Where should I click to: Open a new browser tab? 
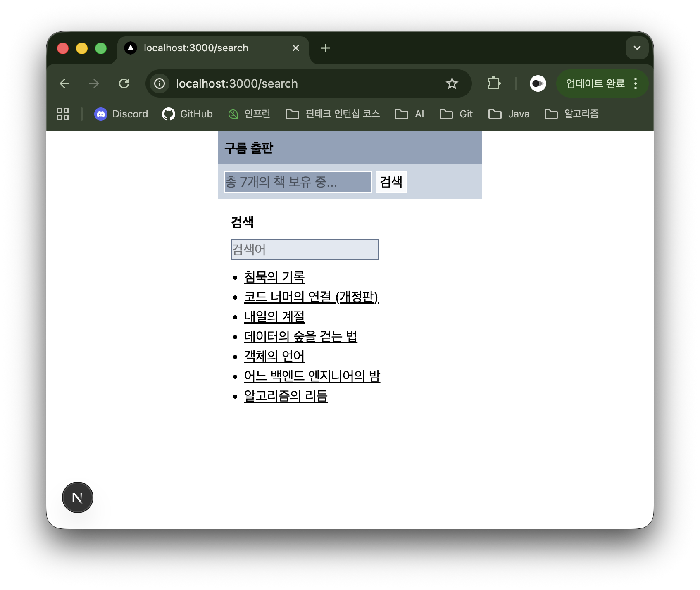point(326,48)
